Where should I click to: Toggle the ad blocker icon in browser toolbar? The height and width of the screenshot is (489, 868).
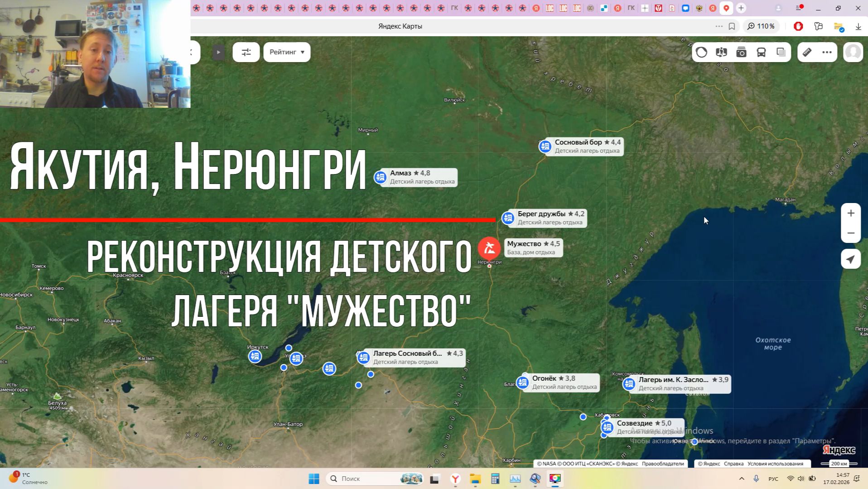click(798, 26)
